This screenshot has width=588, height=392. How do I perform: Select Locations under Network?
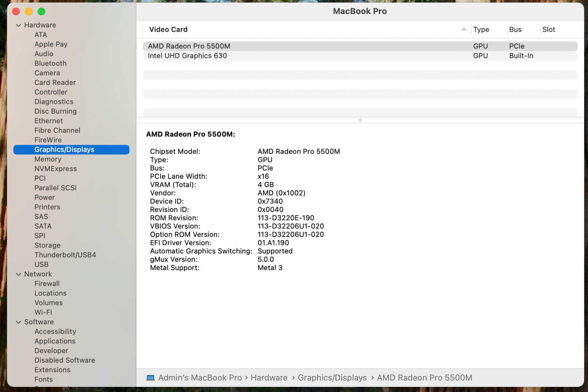[50, 293]
